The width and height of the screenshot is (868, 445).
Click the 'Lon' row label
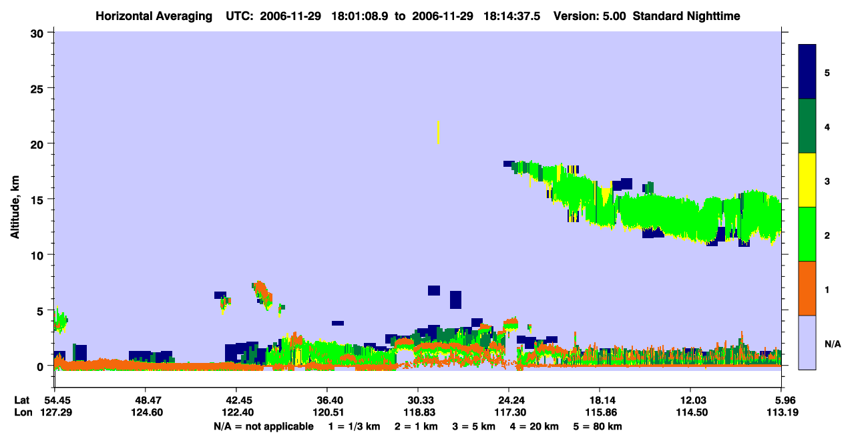[x=23, y=413]
